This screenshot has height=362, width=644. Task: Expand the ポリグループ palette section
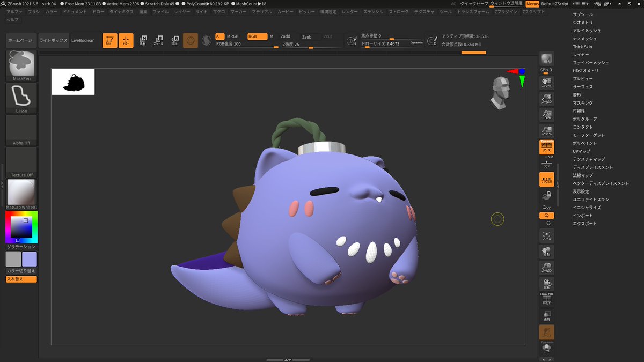(x=585, y=119)
